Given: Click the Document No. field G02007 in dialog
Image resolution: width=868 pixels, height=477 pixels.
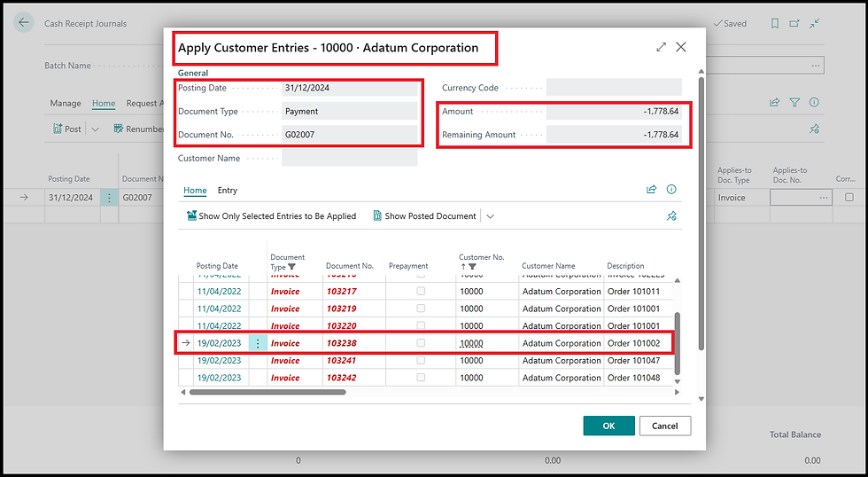Looking at the screenshot, I should (x=349, y=134).
